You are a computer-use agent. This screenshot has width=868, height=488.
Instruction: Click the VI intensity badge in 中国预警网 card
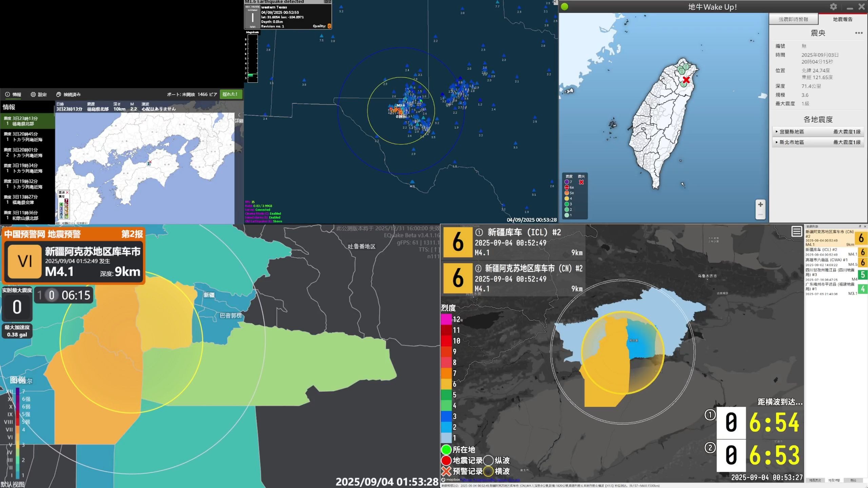click(24, 261)
